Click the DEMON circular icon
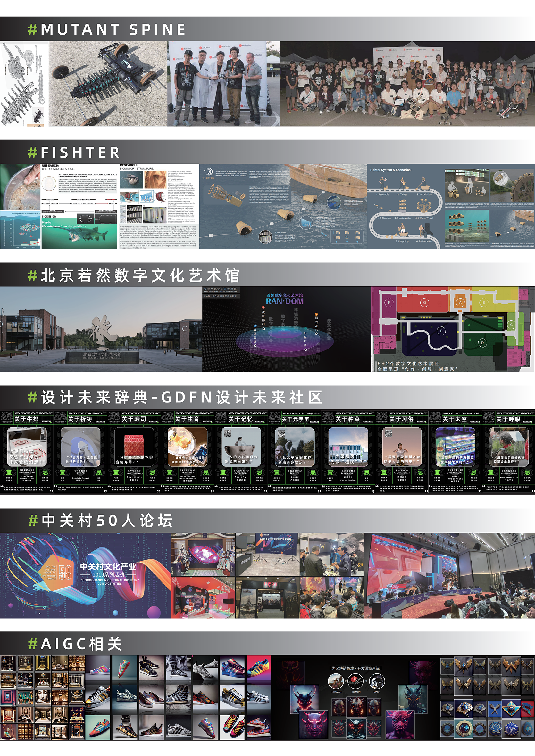Viewport: 535px width, 756px height. 356,681
